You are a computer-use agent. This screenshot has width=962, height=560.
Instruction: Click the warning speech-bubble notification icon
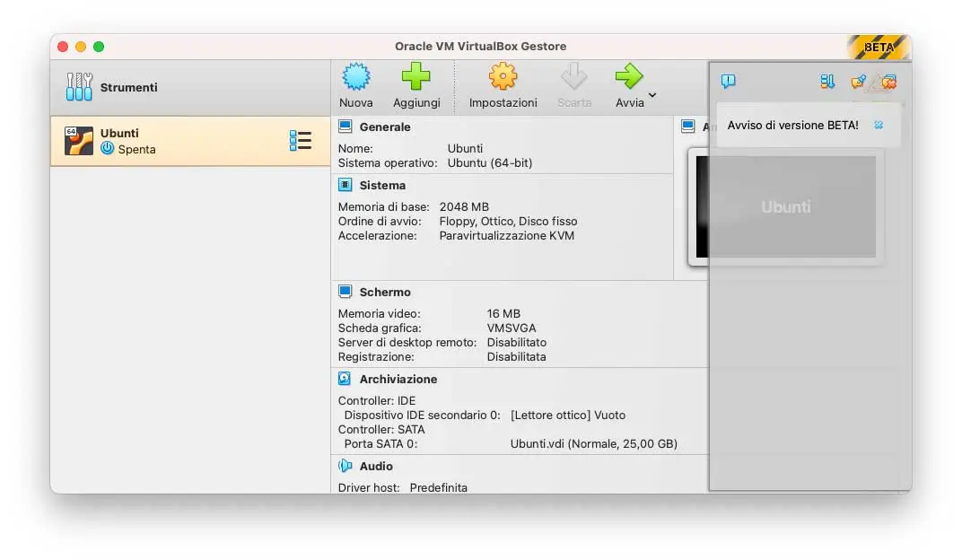click(x=729, y=82)
